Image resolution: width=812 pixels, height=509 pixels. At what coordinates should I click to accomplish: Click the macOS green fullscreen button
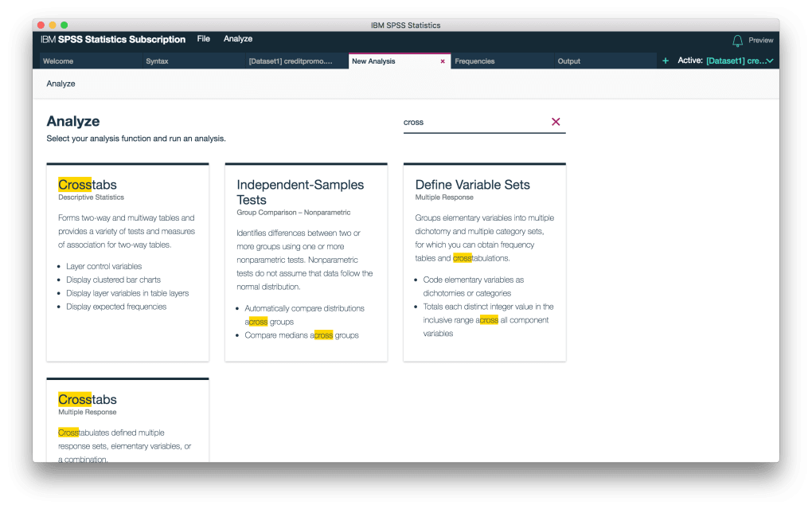tap(64, 25)
